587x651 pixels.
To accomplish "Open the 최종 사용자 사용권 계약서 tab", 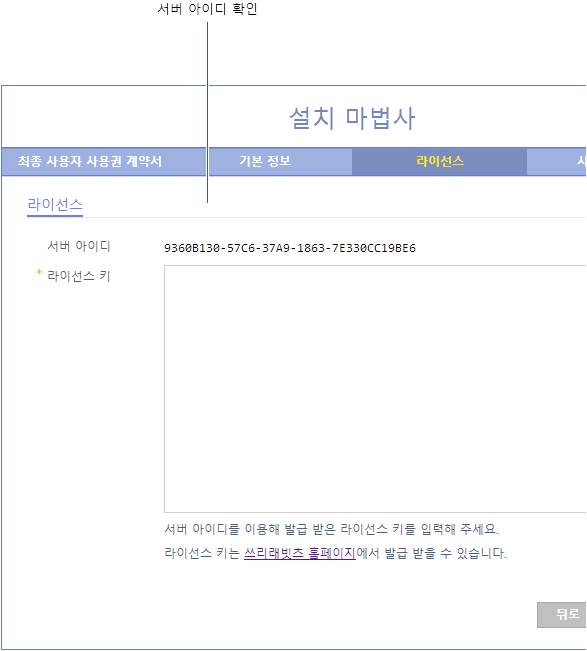I will [x=90, y=161].
